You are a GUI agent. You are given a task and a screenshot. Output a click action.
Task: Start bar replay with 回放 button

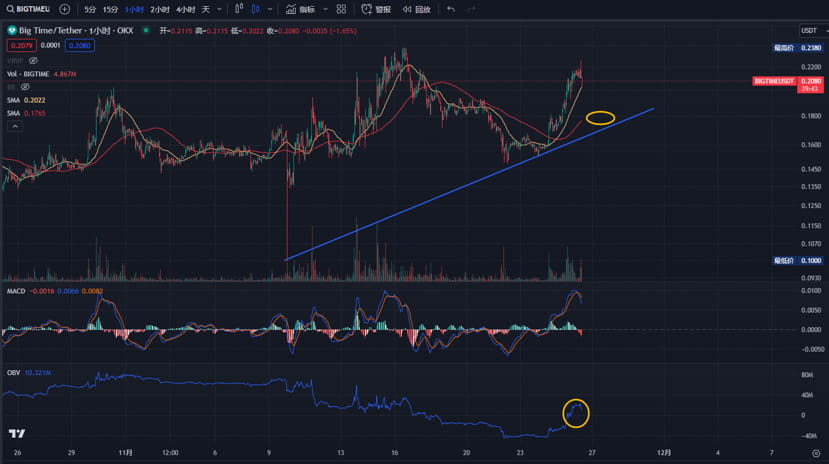417,9
